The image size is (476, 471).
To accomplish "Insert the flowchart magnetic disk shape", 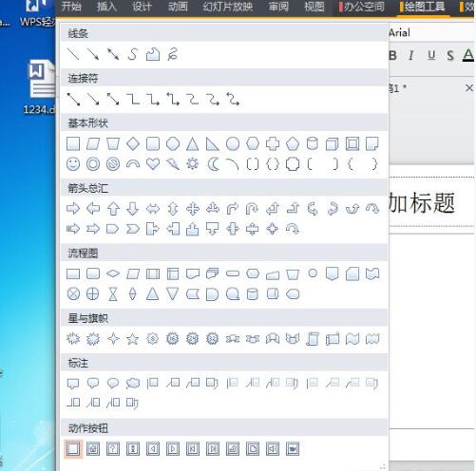I will click(x=253, y=294).
